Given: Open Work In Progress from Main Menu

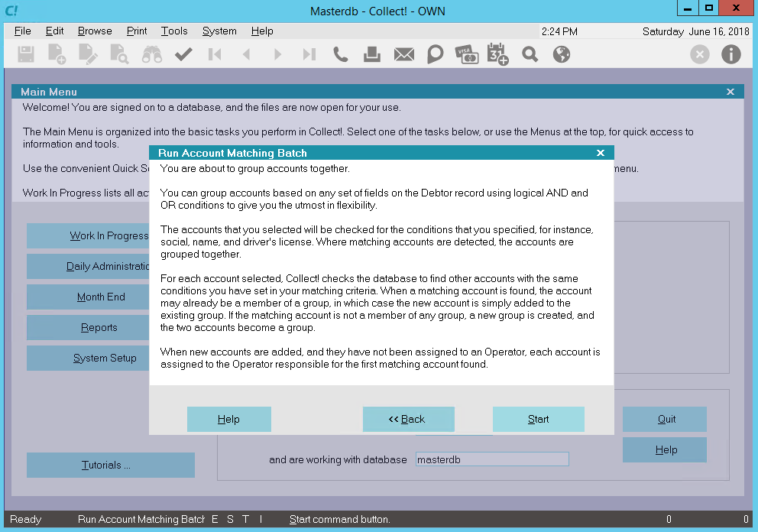Looking at the screenshot, I should coord(88,236).
